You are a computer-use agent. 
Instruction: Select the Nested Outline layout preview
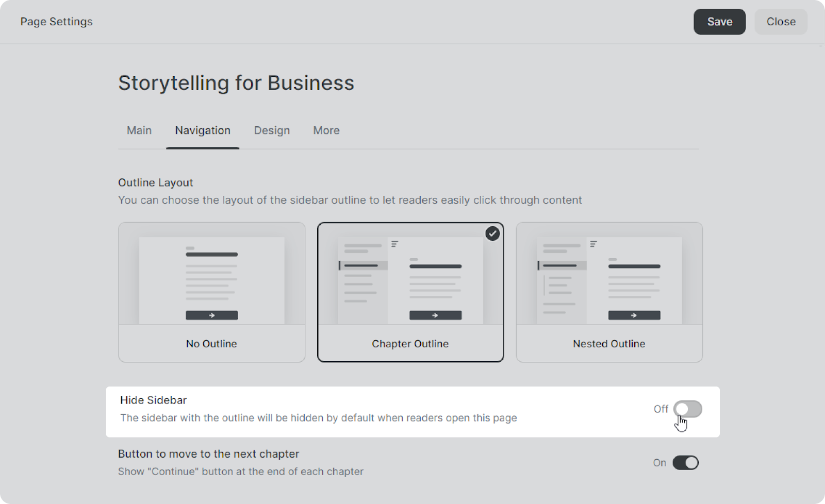point(609,281)
